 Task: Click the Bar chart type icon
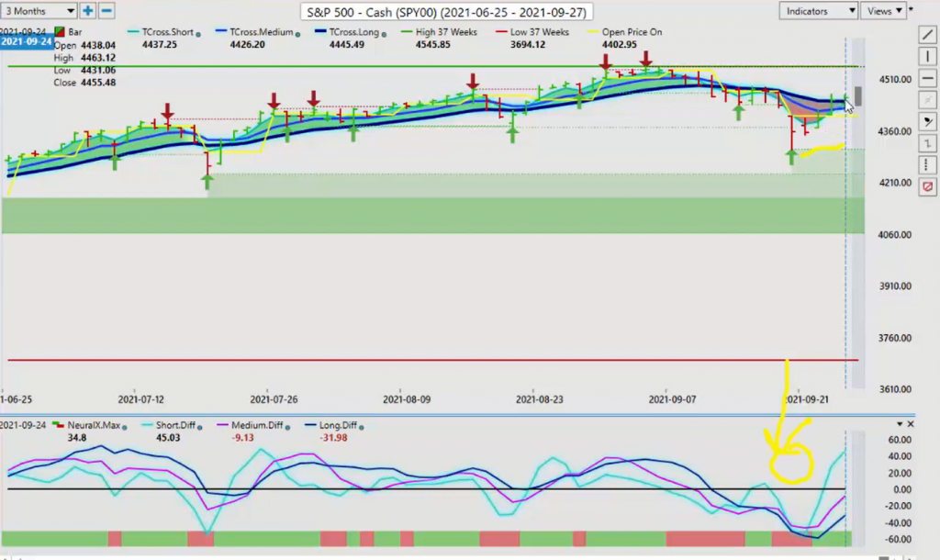coord(60,32)
